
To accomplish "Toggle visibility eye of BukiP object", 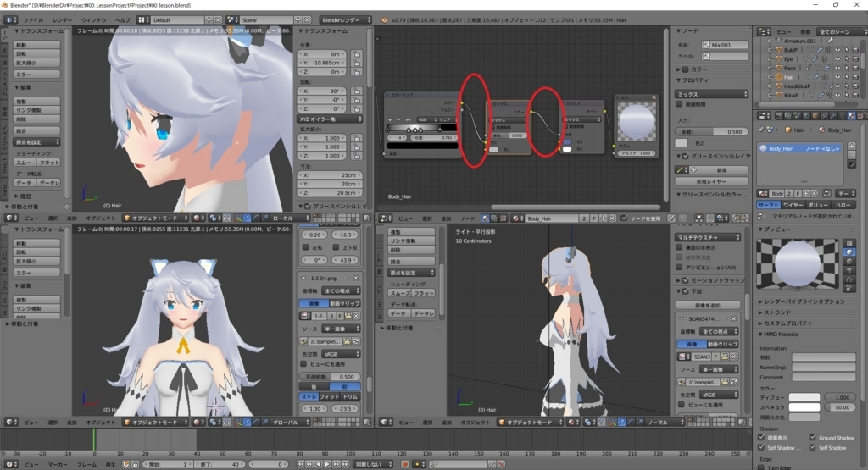I will click(837, 50).
